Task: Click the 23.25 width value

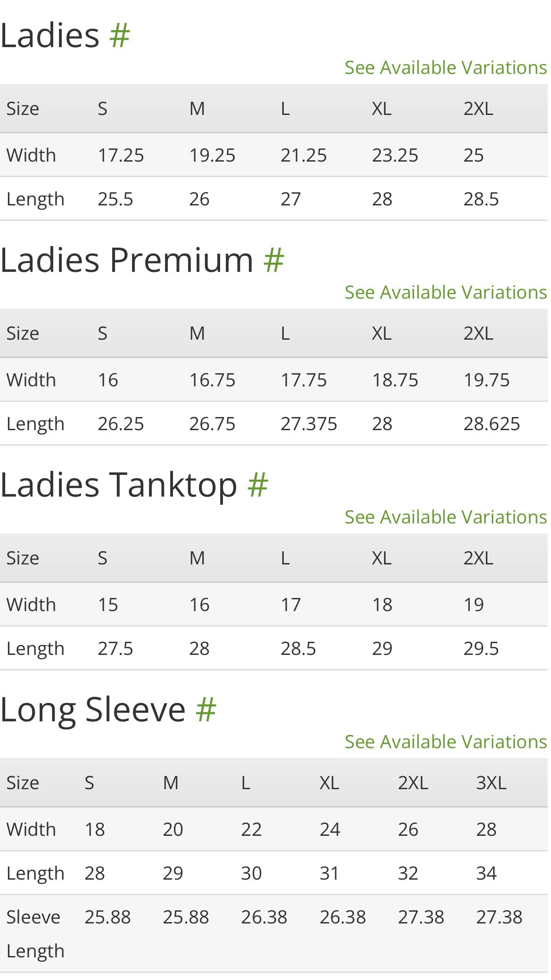Action: pyautogui.click(x=395, y=155)
